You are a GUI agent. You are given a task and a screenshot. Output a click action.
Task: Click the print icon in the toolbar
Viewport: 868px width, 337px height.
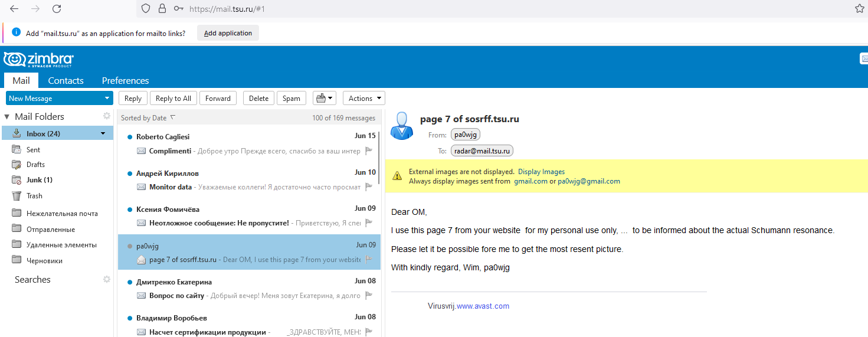point(321,98)
